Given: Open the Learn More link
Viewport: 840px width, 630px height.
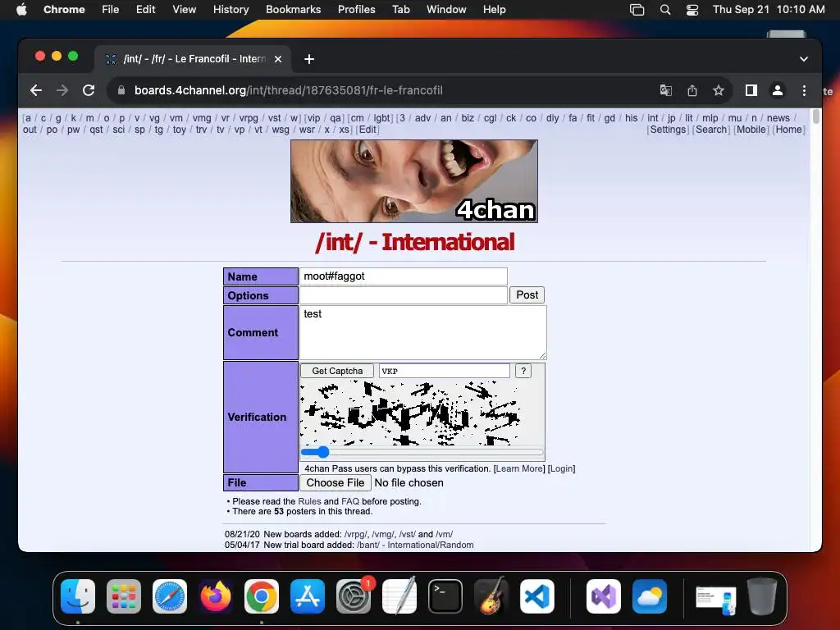Looking at the screenshot, I should point(519,468).
